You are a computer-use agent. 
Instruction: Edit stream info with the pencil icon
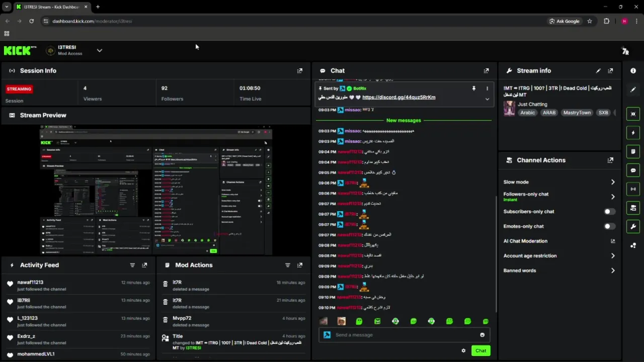[x=598, y=71]
